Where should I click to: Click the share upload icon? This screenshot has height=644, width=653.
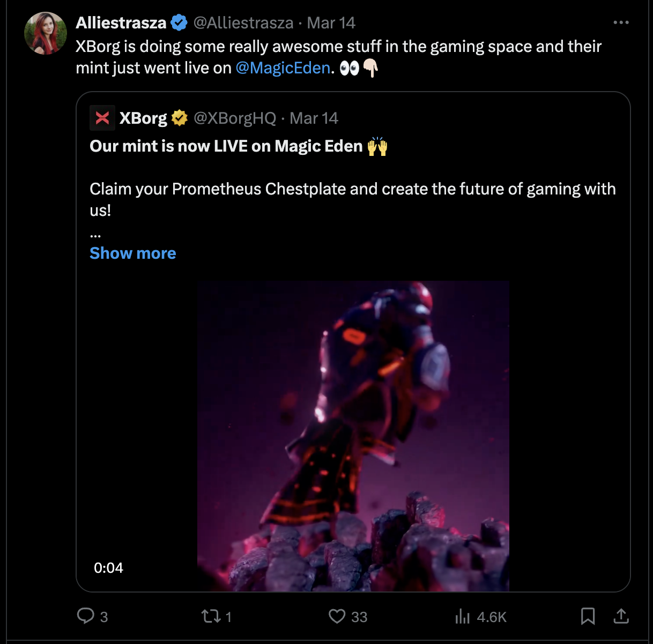[621, 616]
